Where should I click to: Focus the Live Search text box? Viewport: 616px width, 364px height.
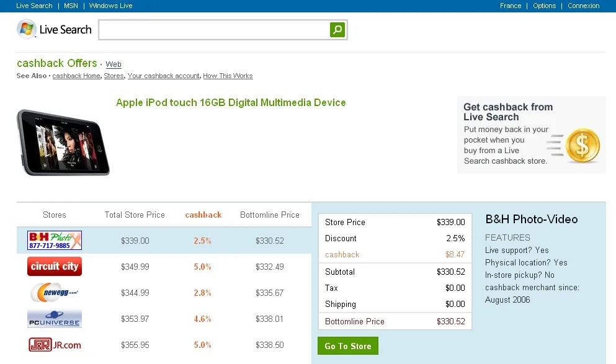coord(214,30)
